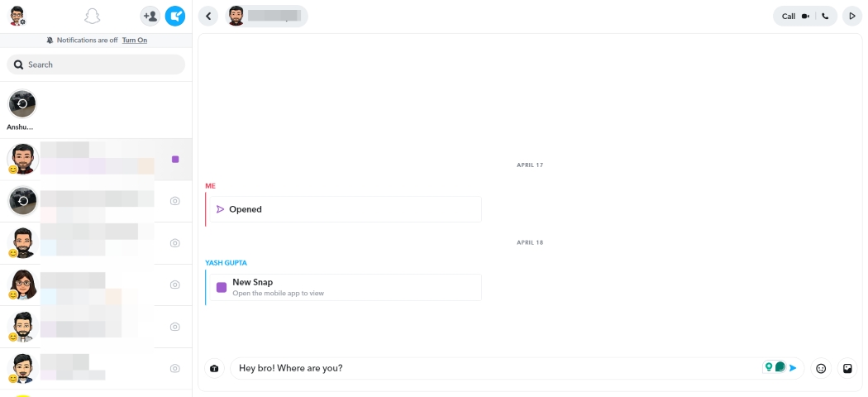The width and height of the screenshot is (868, 397).
Task: Open the Snapchat ghost logo home
Action: [x=92, y=16]
